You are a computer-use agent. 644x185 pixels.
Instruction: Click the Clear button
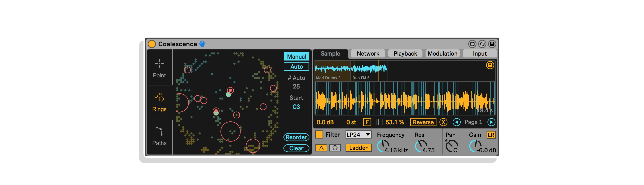click(x=296, y=148)
